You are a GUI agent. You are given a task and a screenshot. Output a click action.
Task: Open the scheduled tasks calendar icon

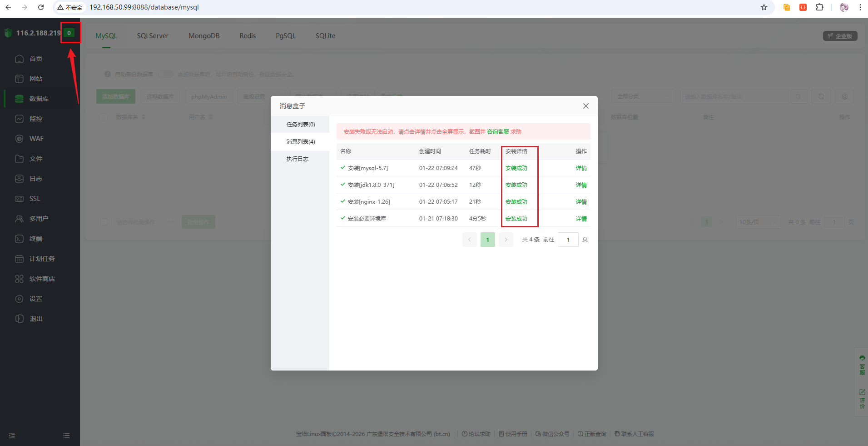(x=19, y=259)
